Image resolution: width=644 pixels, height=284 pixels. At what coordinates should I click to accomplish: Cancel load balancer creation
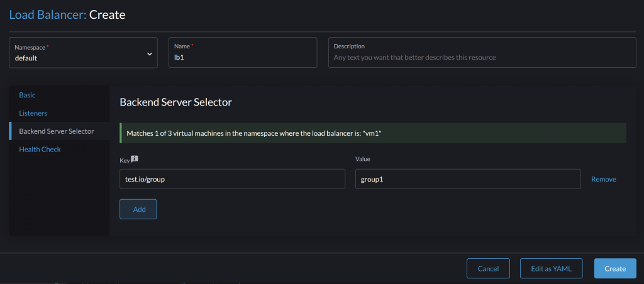(488, 268)
